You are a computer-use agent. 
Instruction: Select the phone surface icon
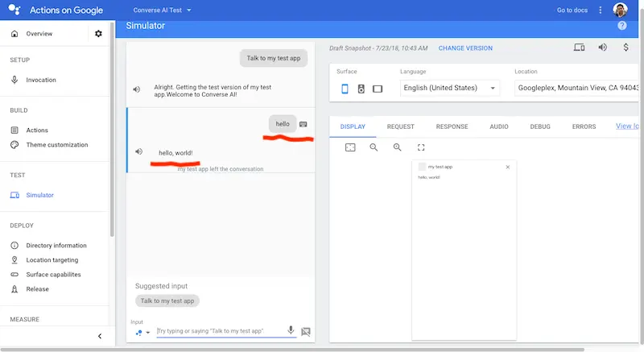click(x=345, y=89)
